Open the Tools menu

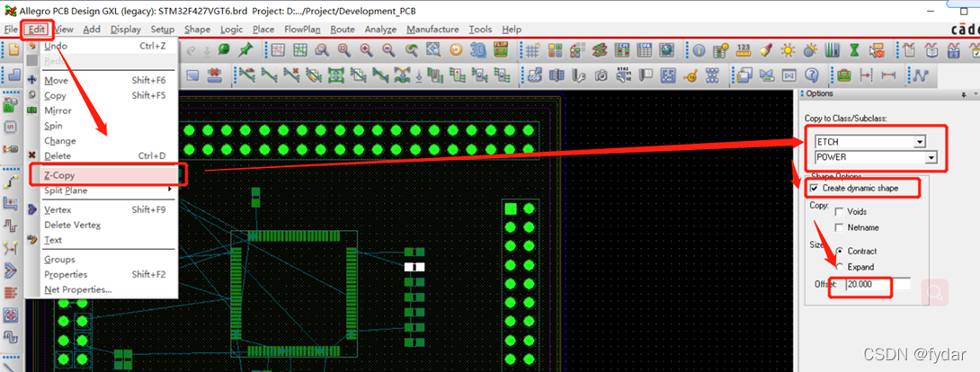pyautogui.click(x=480, y=30)
